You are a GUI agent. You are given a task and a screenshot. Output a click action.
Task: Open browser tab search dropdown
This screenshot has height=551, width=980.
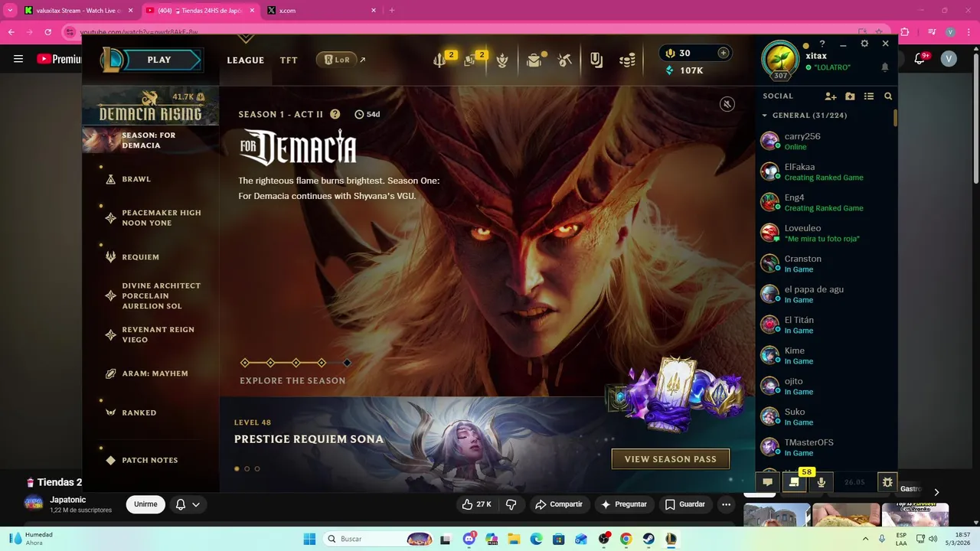click(x=10, y=10)
